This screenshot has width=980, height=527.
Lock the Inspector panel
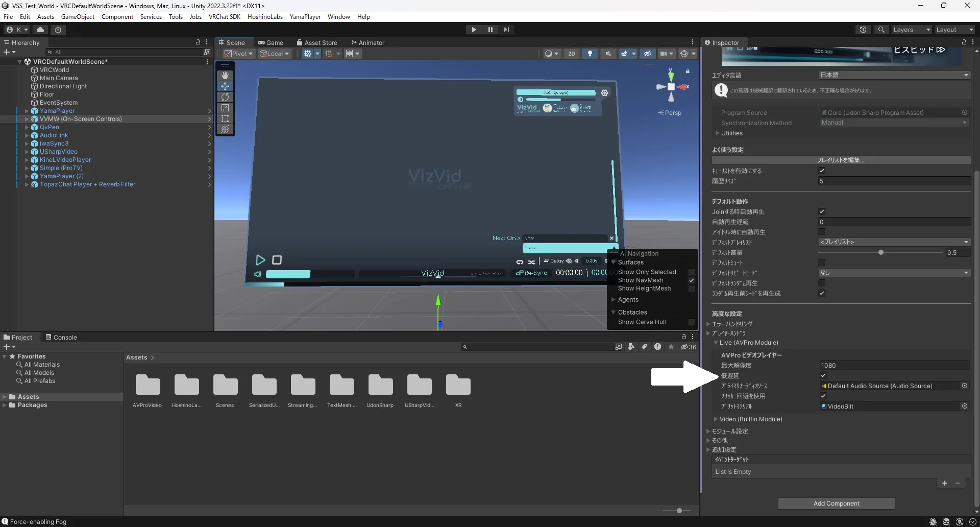(964, 42)
